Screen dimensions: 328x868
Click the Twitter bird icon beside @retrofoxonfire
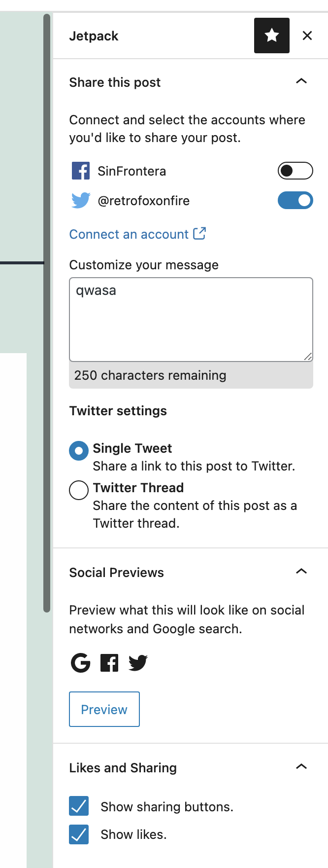pos(81,201)
